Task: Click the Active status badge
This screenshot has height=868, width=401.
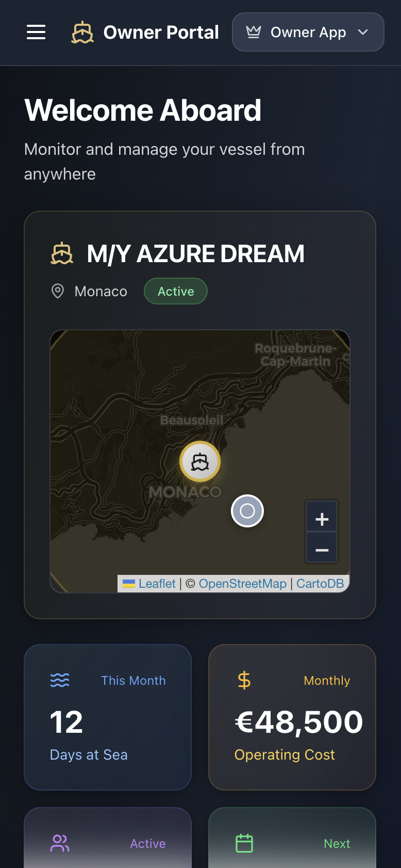Action: [176, 291]
